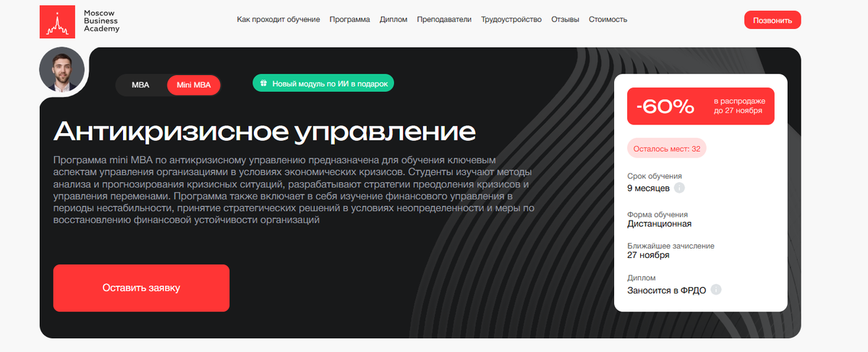The image size is (868, 352).
Task: Click the gift icon in the green badge
Action: tap(264, 83)
